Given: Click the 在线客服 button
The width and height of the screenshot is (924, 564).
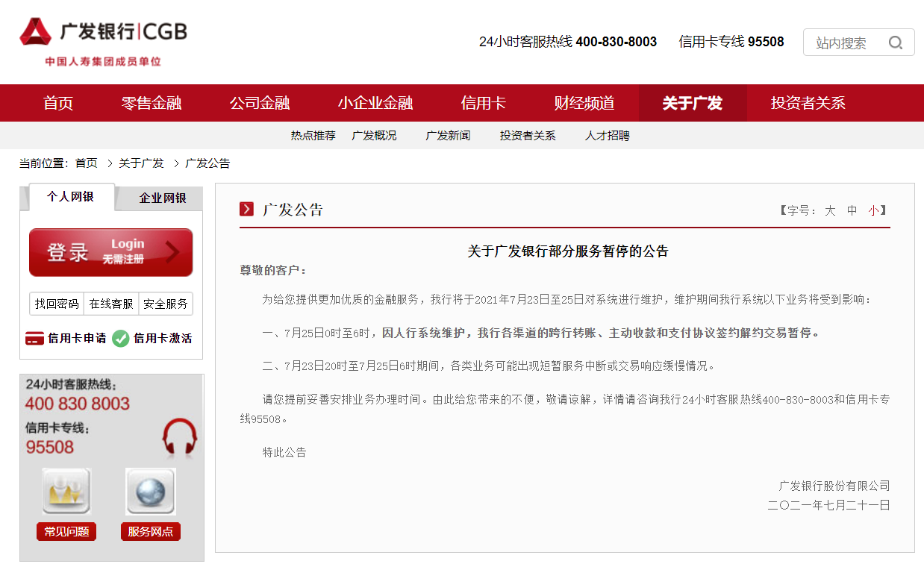Looking at the screenshot, I should click(x=111, y=304).
